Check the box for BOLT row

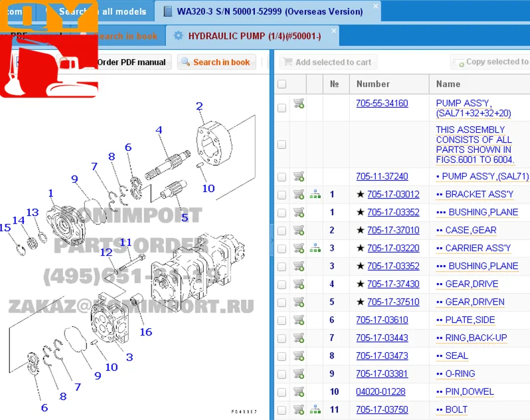[x=282, y=410]
